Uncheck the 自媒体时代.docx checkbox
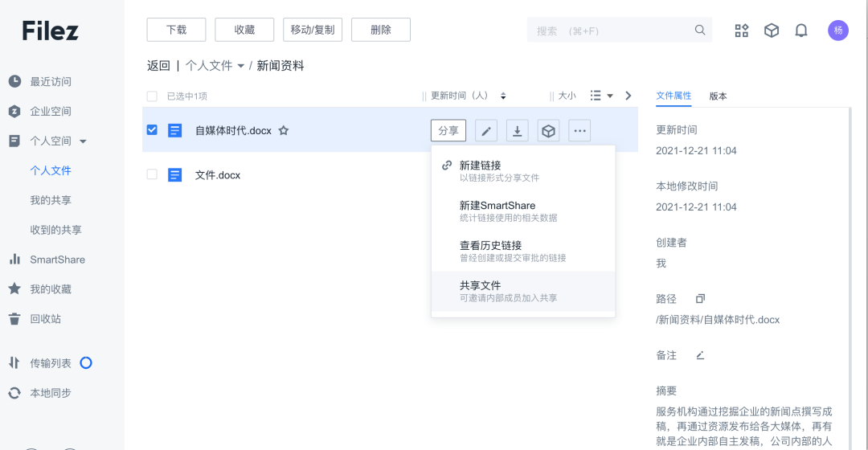 click(152, 129)
